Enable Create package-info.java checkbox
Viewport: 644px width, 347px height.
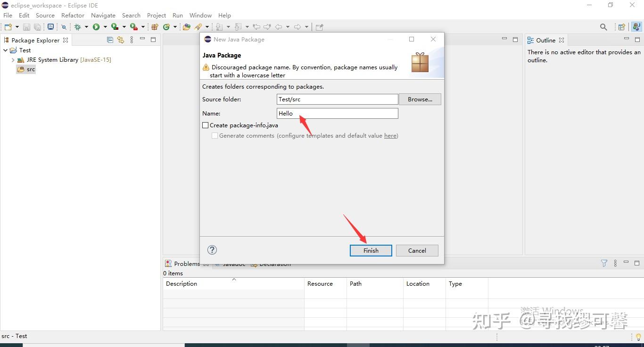tap(205, 125)
